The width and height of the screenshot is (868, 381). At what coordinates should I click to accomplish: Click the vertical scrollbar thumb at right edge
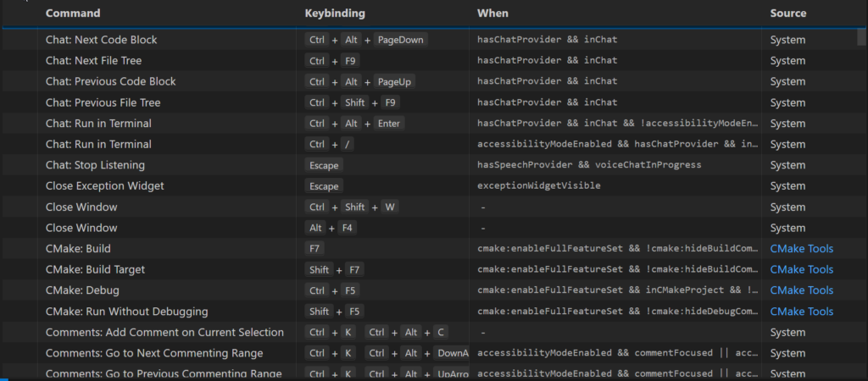coord(862,37)
